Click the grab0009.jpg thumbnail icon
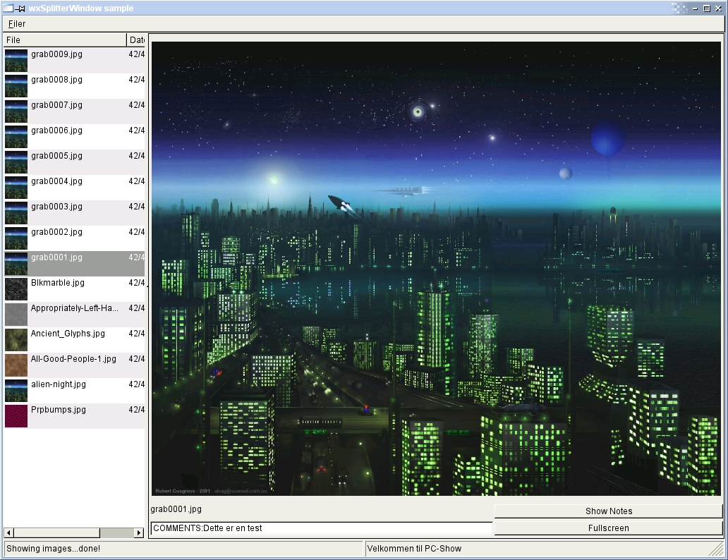The height and width of the screenshot is (560, 728). (x=16, y=60)
